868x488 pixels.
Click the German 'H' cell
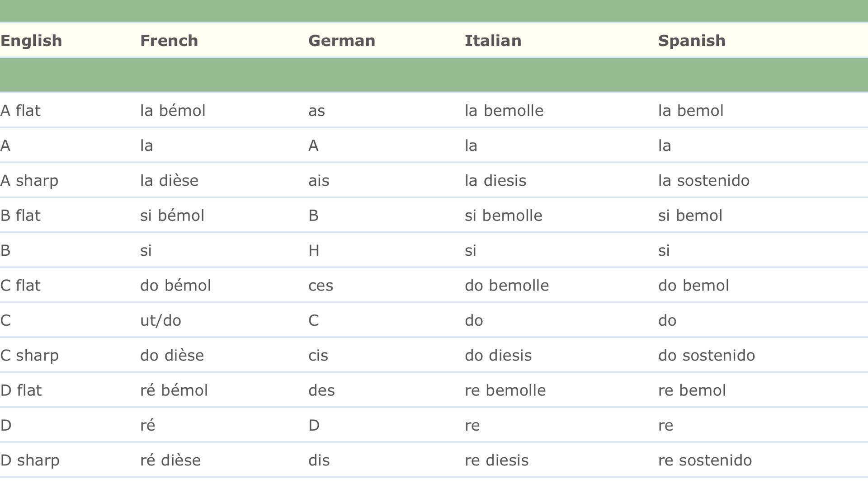314,250
